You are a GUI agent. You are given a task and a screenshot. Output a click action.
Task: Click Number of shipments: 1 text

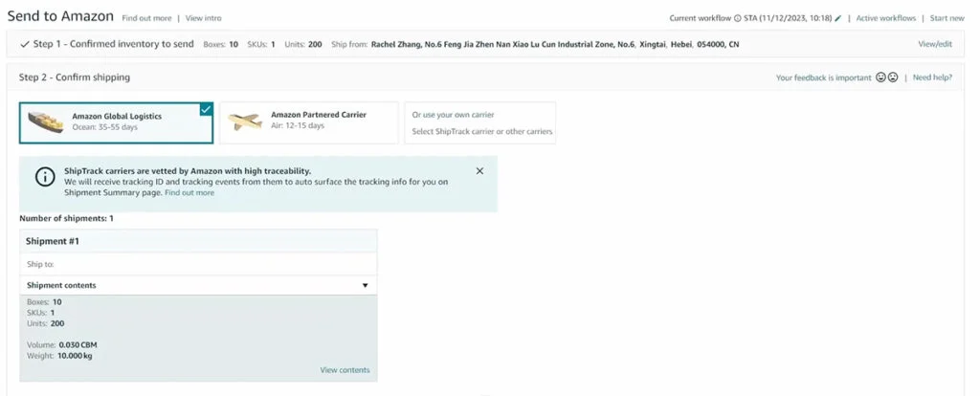pyautogui.click(x=66, y=219)
